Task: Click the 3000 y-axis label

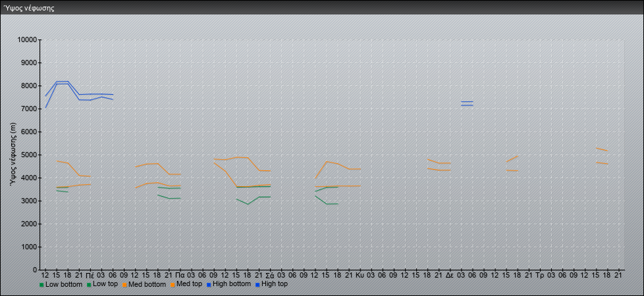Action: 29,201
